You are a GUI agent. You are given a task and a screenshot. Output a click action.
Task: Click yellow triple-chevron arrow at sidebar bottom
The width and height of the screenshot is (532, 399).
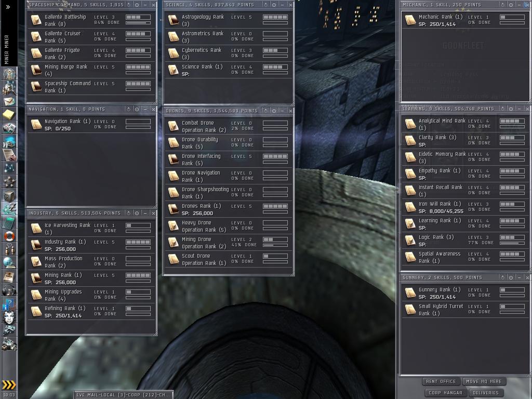pos(9,385)
